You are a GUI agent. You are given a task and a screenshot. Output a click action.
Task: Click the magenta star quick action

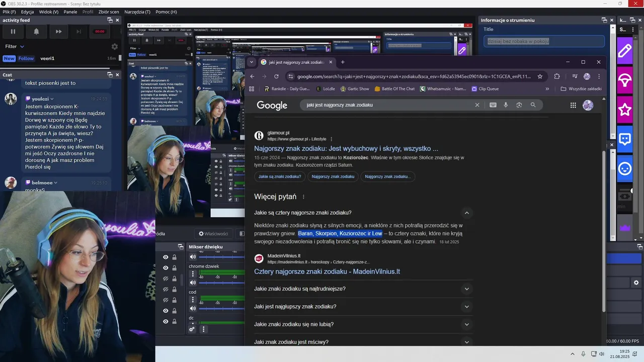pyautogui.click(x=625, y=110)
